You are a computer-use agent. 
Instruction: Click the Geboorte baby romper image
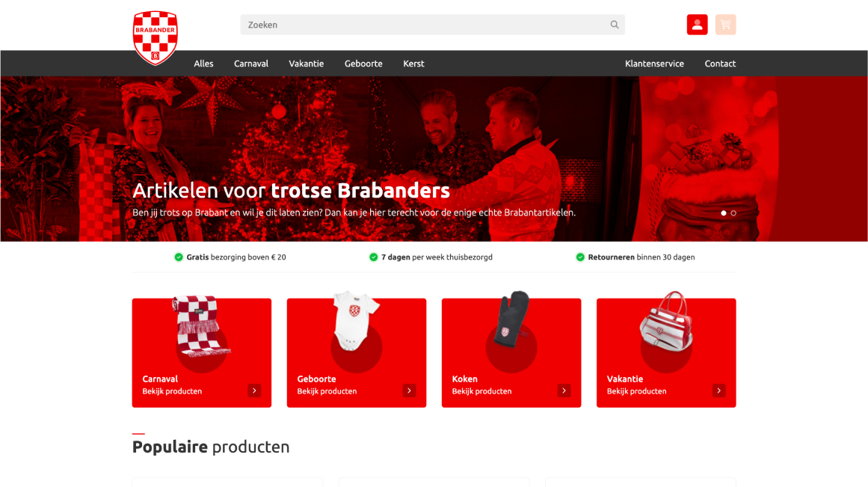pyautogui.click(x=355, y=321)
